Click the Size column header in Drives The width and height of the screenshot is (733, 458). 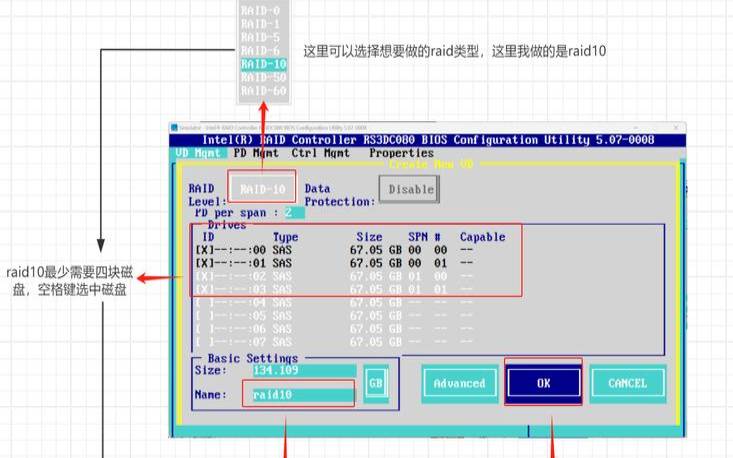pos(369,237)
